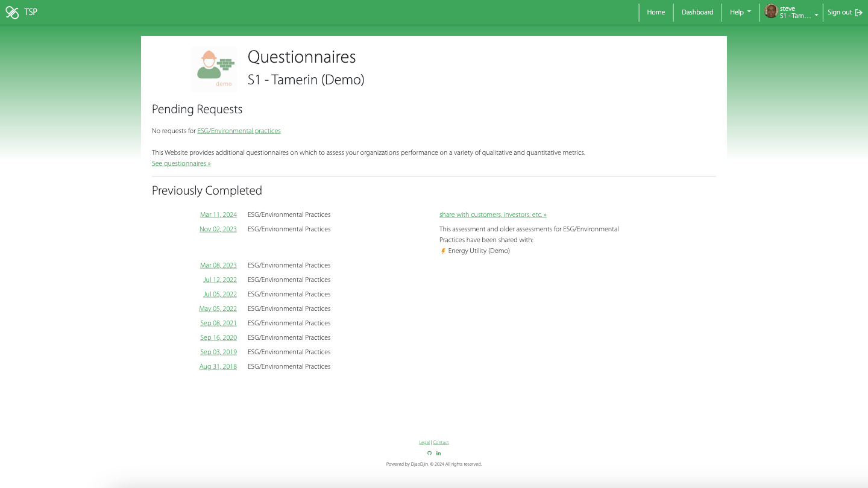This screenshot has height=488, width=868.
Task: Open the steve S1 - Tam… account dropdown
Action: point(798,12)
